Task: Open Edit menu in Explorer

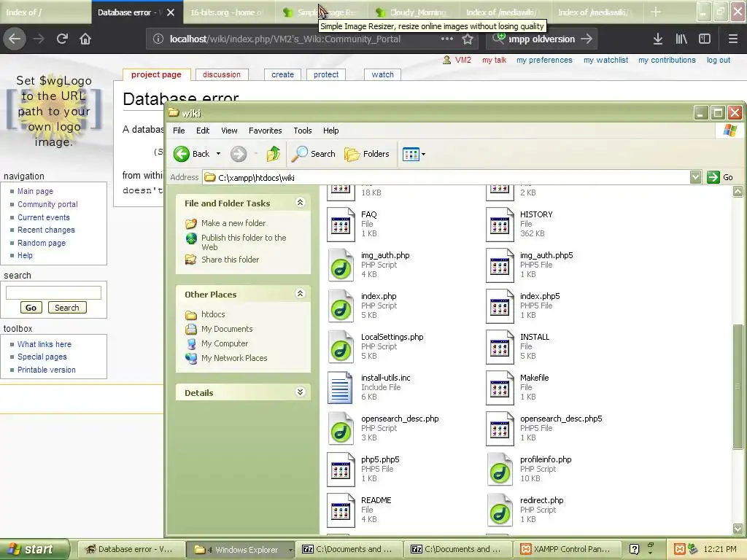Action: [203, 131]
